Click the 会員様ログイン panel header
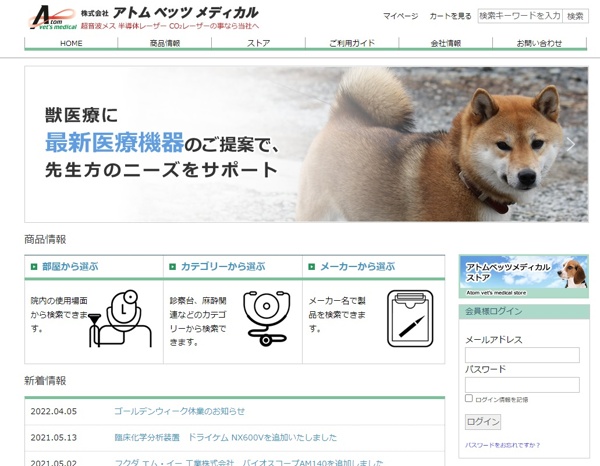The height and width of the screenshot is (466, 600). tap(523, 311)
